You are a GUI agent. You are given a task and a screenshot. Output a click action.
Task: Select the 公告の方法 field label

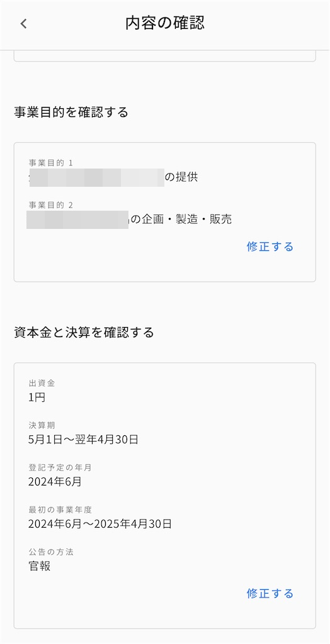[50, 552]
